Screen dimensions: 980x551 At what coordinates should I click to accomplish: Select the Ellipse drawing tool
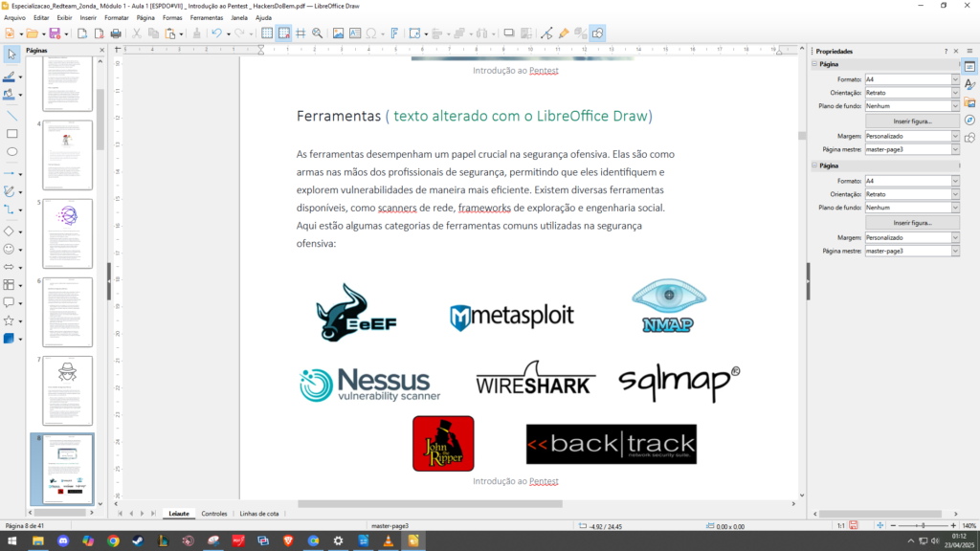pos(11,151)
